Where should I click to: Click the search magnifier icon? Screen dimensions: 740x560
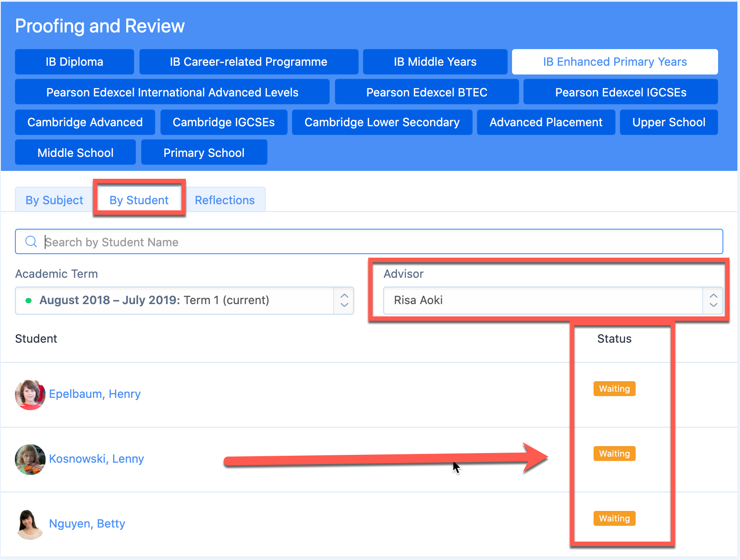[x=31, y=241]
